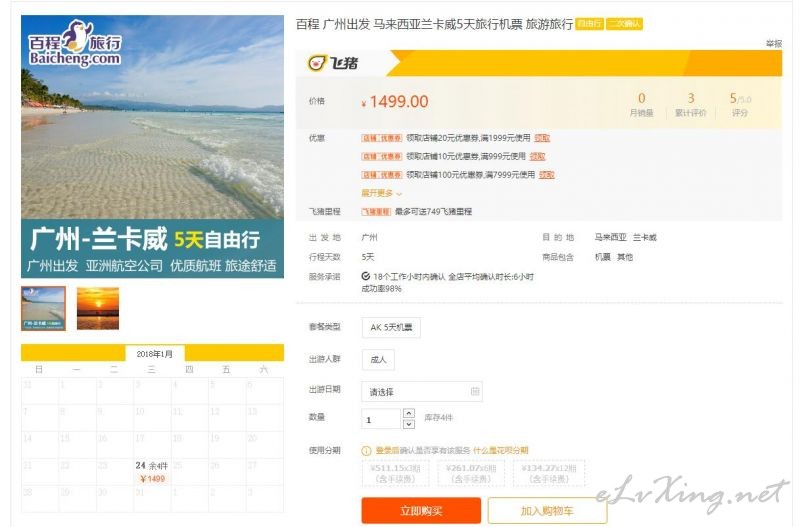Click destination 马来西亚 兰卡威 text
Screen dimensions: 800x527
[626, 237]
